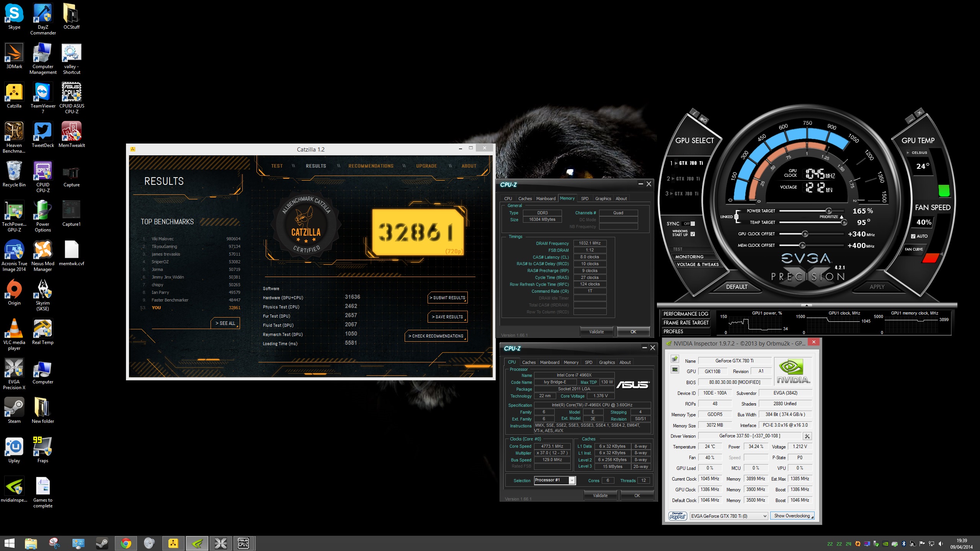Viewport: 980px width, 551px height.
Task: Open PERFORMANCE LOG in Precision
Action: tap(686, 314)
